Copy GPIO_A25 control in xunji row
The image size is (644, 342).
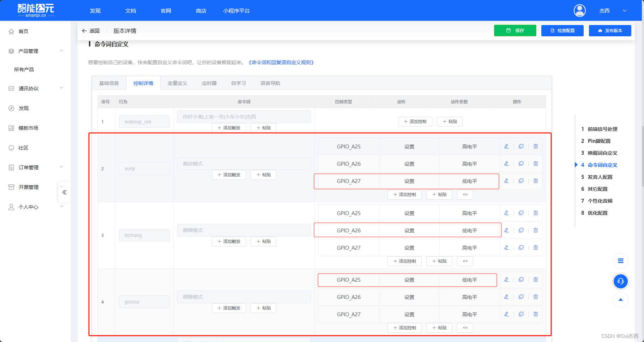[521, 146]
